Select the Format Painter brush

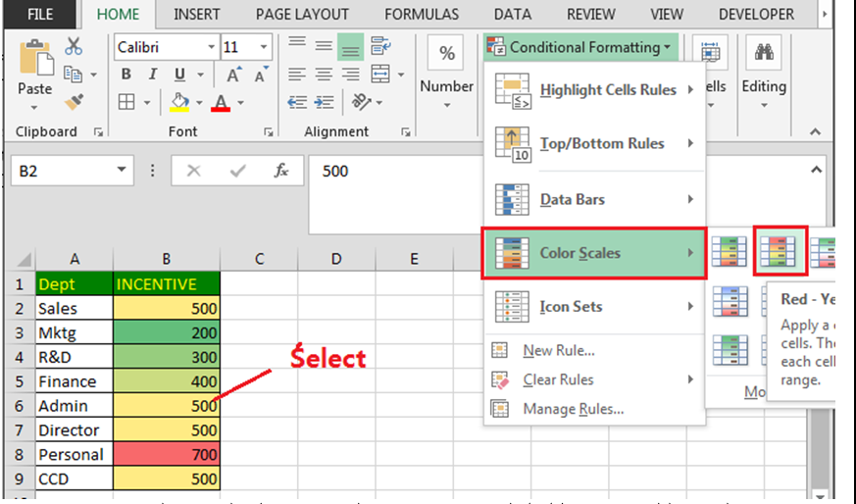(74, 102)
